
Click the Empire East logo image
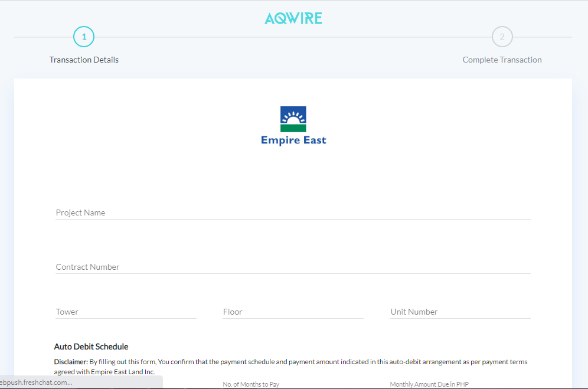coord(293,126)
